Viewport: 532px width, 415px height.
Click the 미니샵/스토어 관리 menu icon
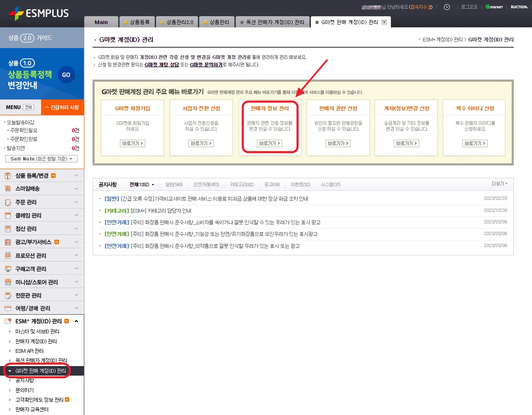(8, 282)
